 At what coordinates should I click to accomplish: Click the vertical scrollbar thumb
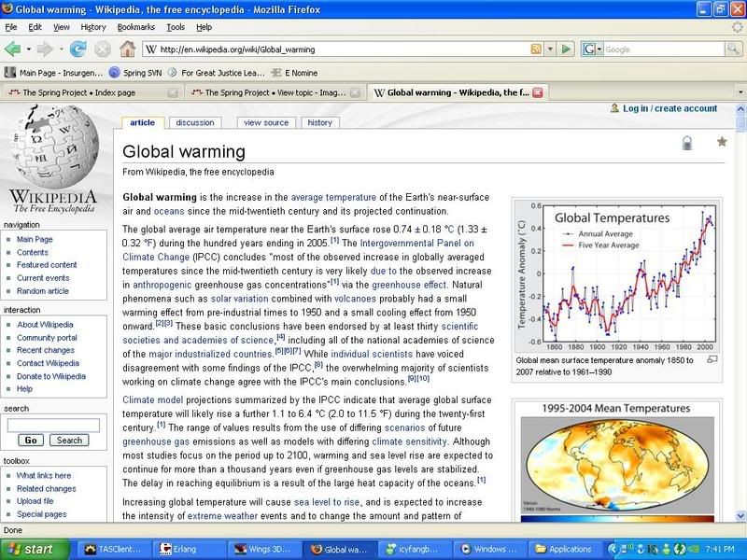pyautogui.click(x=740, y=123)
